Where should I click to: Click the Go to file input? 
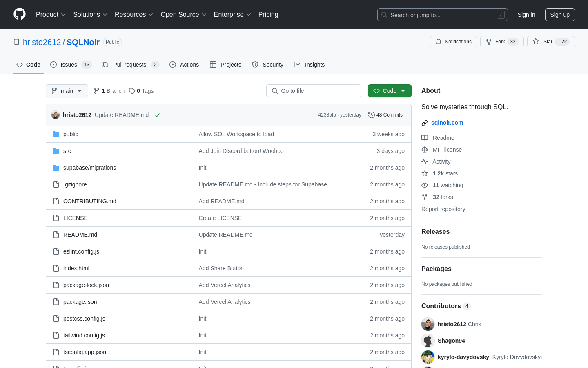click(x=314, y=91)
